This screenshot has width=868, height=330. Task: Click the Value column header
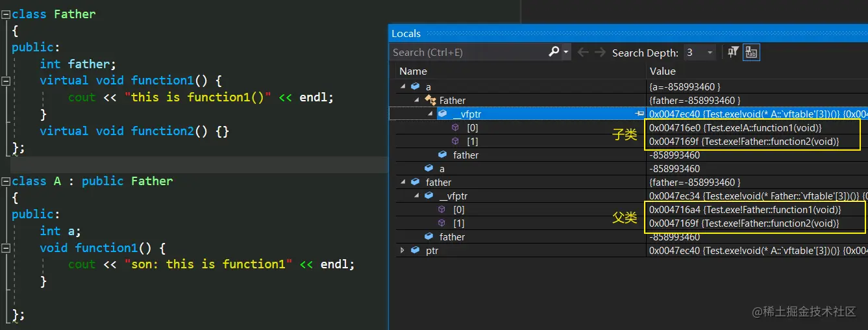[x=662, y=71]
